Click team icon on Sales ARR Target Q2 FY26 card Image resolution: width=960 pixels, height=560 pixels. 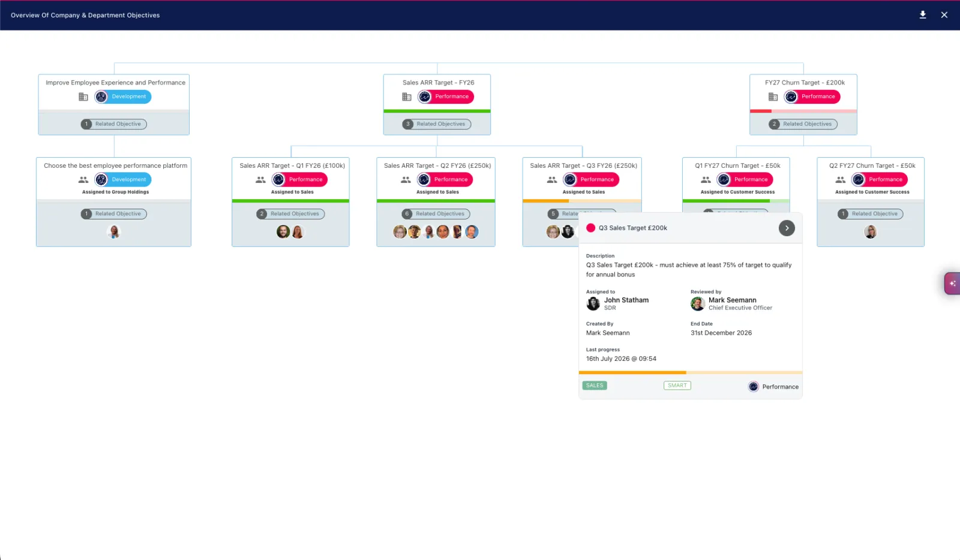[x=406, y=179]
